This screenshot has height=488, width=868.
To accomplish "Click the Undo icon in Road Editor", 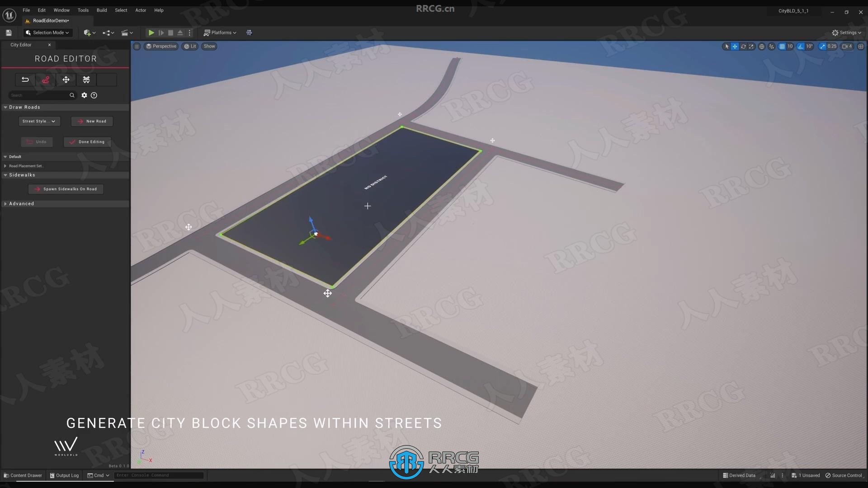I will pyautogui.click(x=25, y=79).
